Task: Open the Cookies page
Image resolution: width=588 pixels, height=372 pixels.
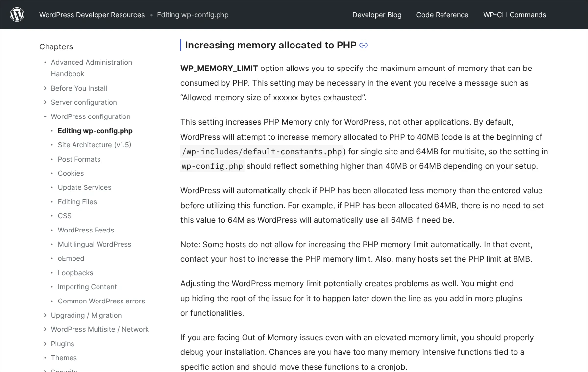Action: [x=71, y=173]
